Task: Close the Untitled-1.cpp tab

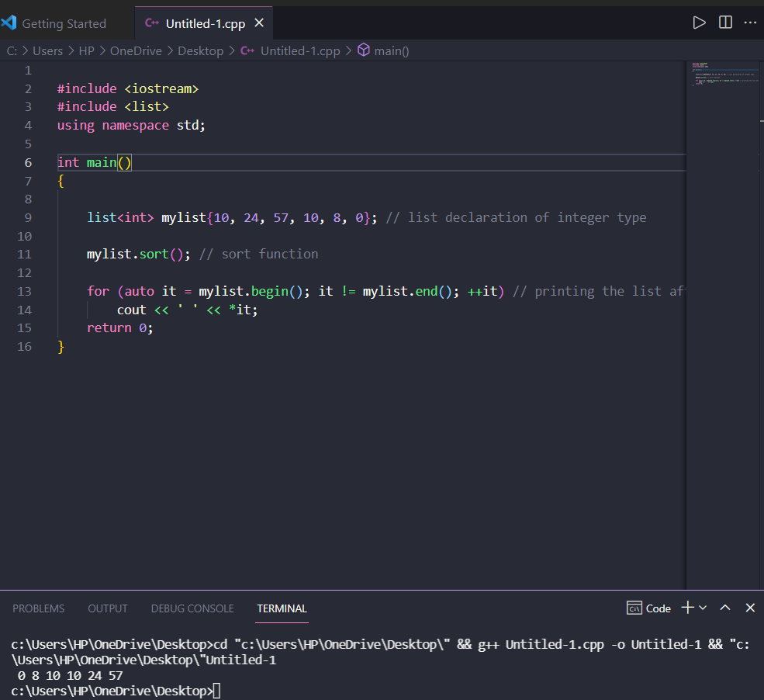Action: [259, 23]
